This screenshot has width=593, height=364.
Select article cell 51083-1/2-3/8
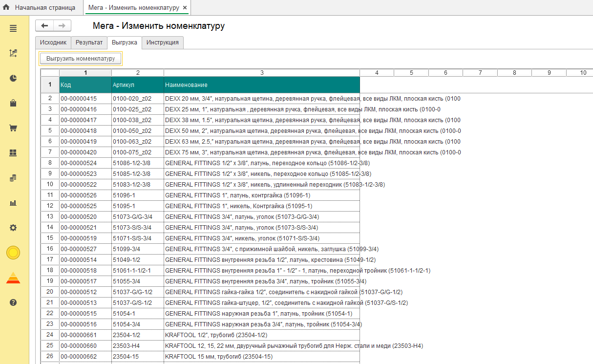click(138, 184)
